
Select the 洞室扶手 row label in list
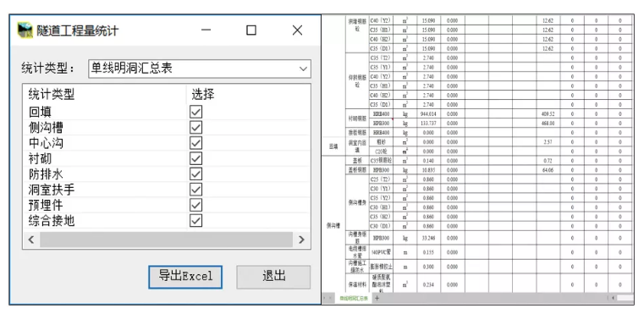tap(52, 190)
